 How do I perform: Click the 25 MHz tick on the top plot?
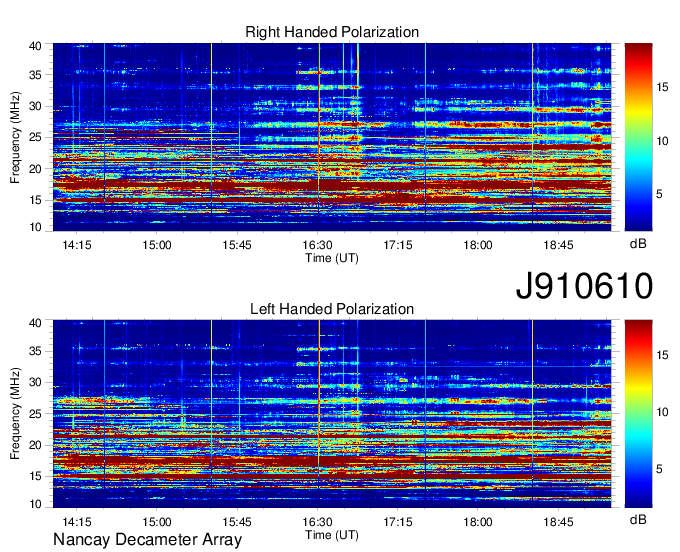[x=35, y=137]
